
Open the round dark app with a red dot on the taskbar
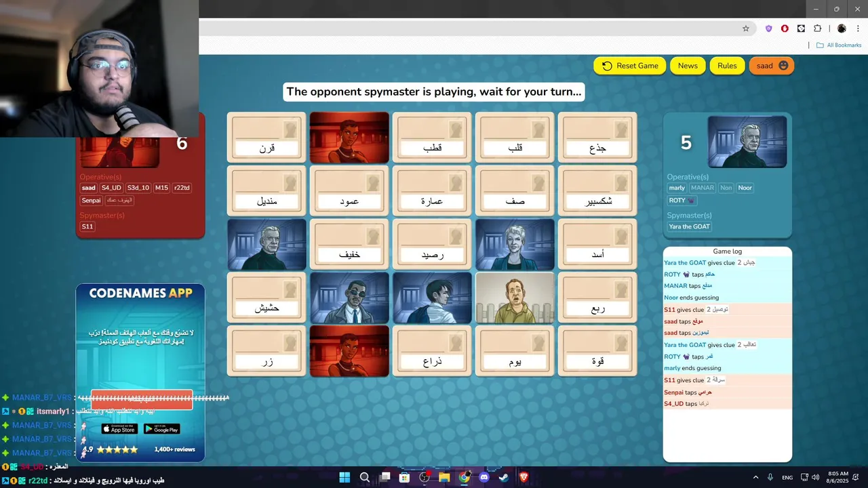(x=425, y=477)
